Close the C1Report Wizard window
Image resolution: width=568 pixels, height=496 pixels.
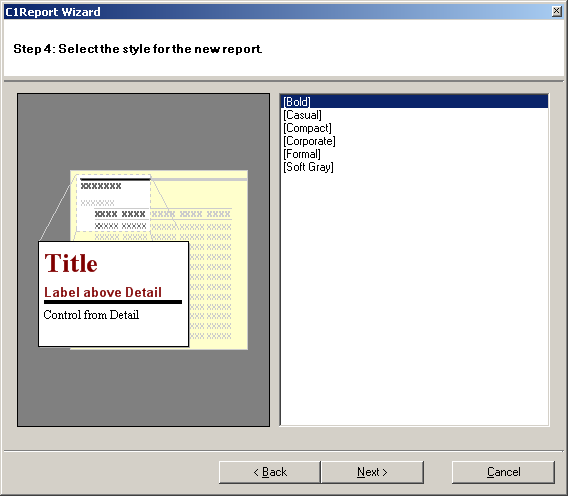point(557,11)
